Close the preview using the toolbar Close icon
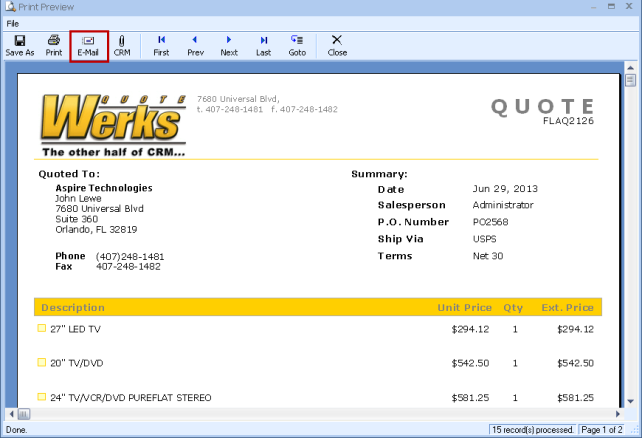The height and width of the screenshot is (438, 642). point(337,45)
